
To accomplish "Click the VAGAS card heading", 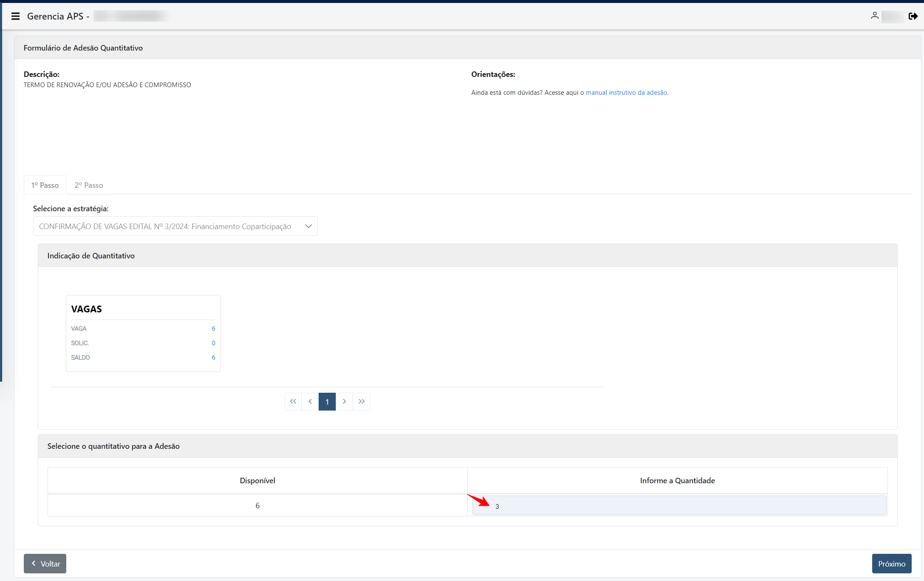I will (x=86, y=309).
